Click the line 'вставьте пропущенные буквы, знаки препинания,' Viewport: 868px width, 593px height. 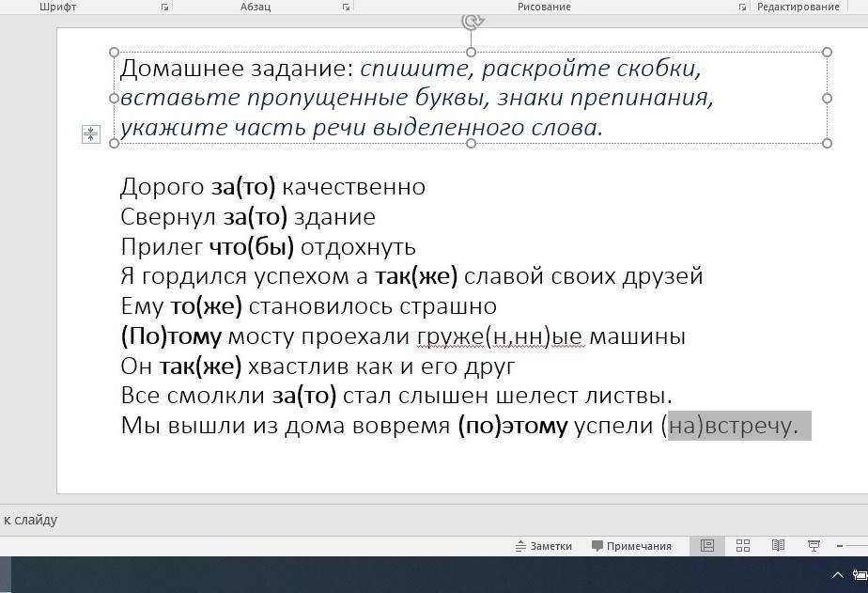click(x=417, y=98)
